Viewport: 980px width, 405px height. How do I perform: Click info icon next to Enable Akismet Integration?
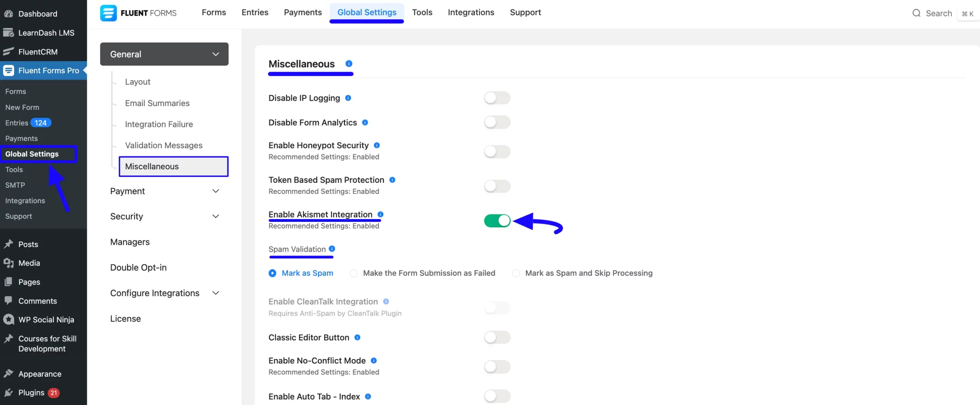click(381, 214)
